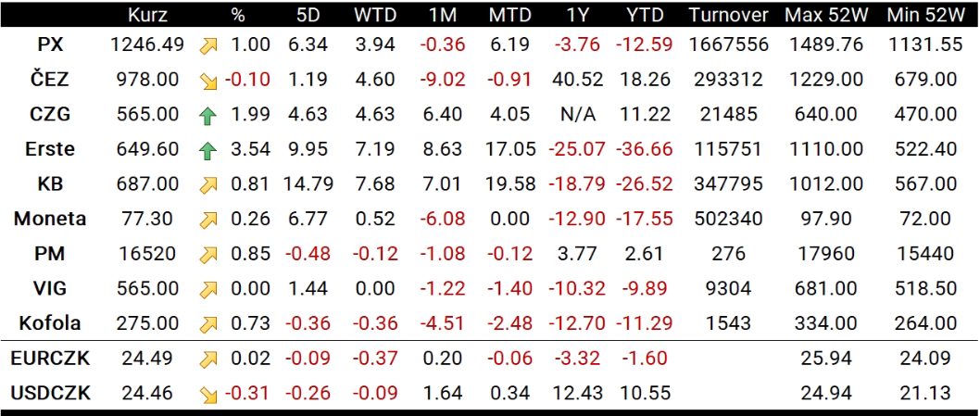
Task: Click the trend arrow for EURCZK
Action: pos(208,359)
